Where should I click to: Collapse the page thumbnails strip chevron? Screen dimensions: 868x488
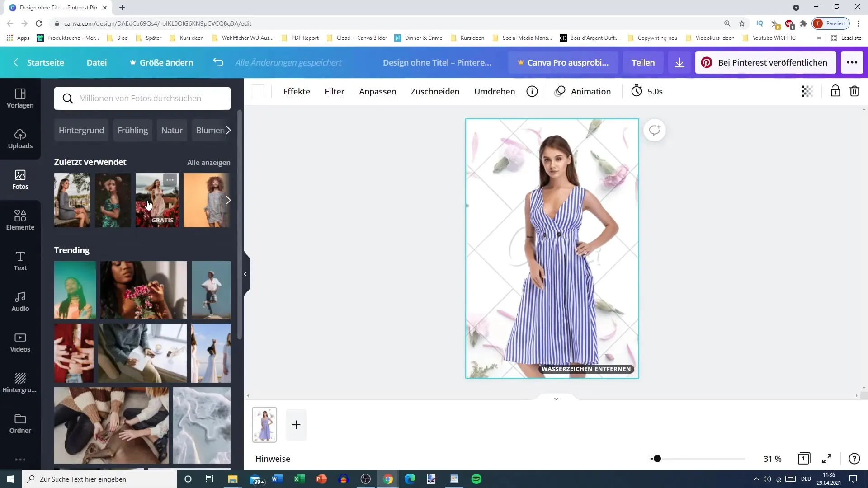click(x=556, y=399)
